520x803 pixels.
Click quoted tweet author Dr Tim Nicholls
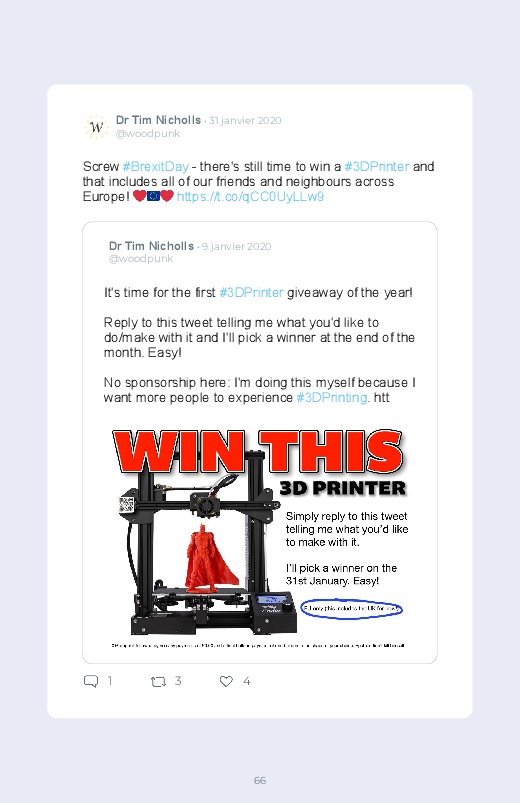click(151, 246)
